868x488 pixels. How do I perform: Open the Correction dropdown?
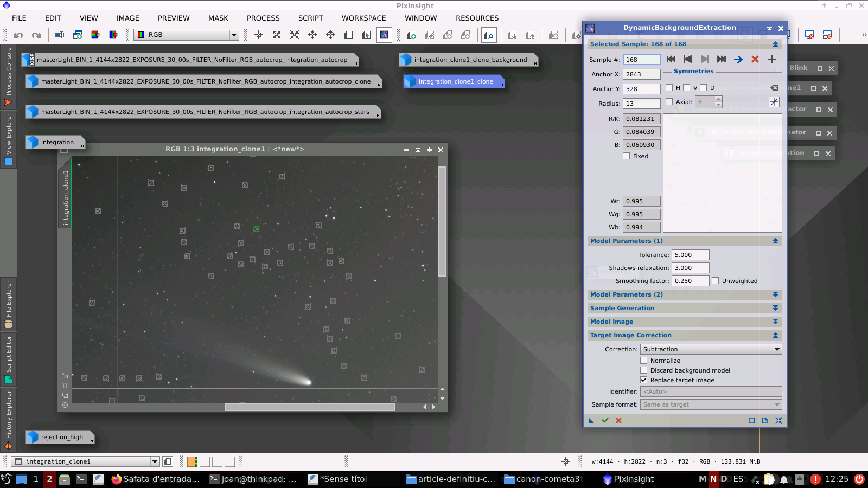(x=711, y=349)
